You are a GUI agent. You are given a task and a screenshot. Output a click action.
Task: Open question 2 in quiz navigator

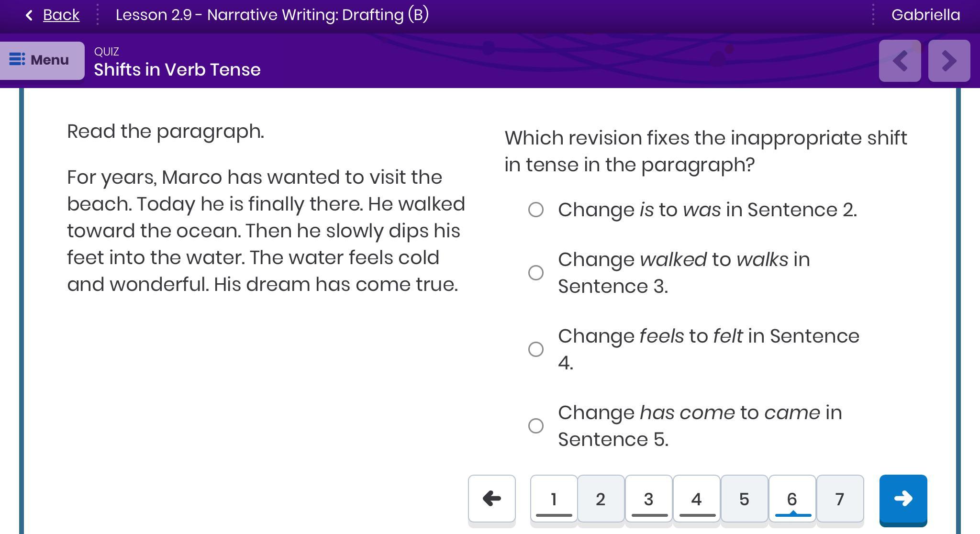tap(601, 499)
